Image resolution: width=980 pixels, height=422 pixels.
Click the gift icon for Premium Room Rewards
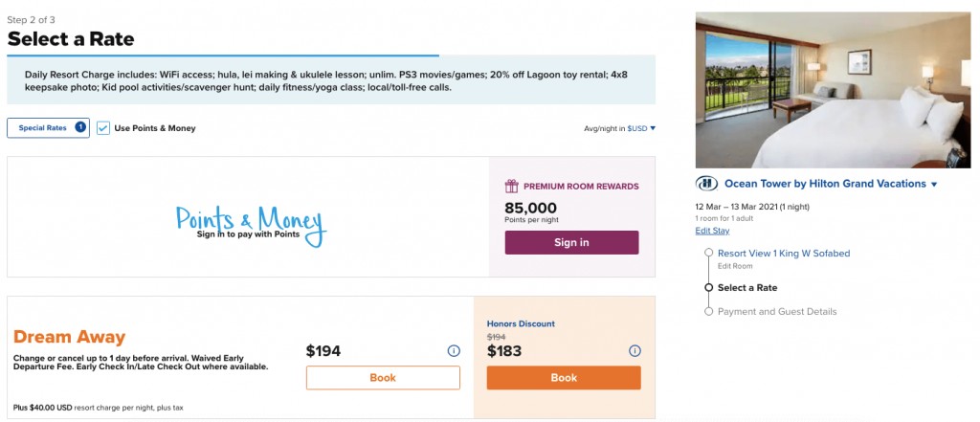tap(511, 187)
